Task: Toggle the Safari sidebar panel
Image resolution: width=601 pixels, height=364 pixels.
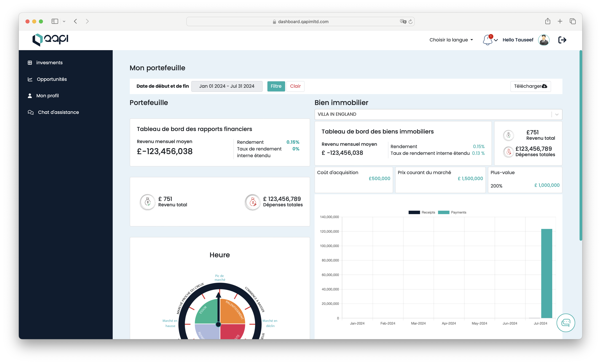Action: 55,21
